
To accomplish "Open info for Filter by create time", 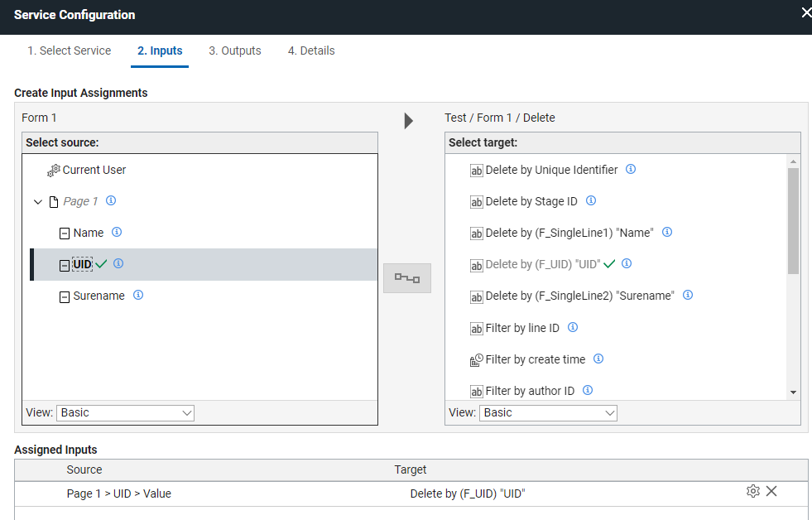I will [x=598, y=359].
